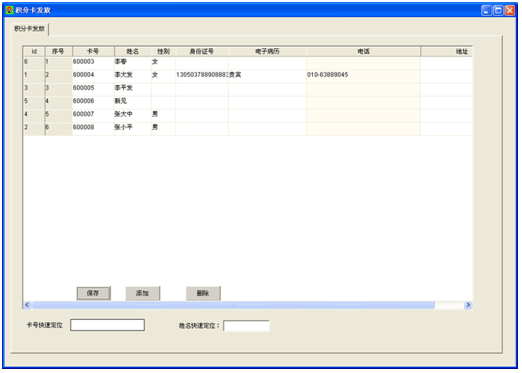Sort by the 序号 column header

(x=58, y=51)
